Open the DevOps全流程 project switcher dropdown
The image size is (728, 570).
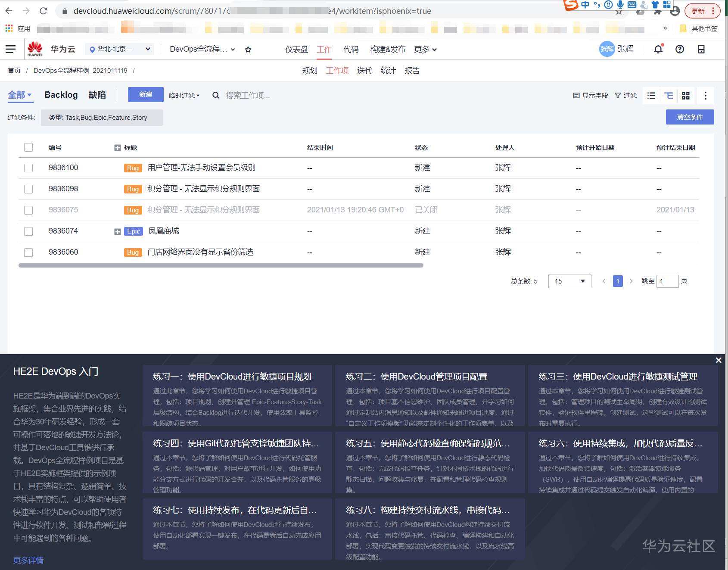[x=202, y=49]
